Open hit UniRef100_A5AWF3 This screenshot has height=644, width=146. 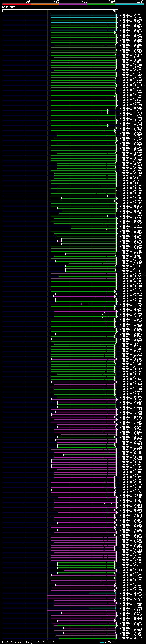pyautogui.click(x=131, y=22)
